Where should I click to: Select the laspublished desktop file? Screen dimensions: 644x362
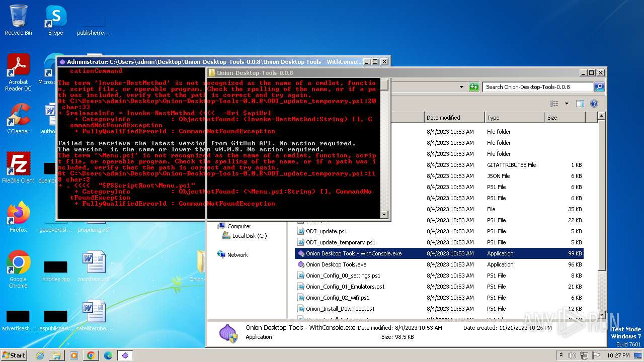click(56, 321)
